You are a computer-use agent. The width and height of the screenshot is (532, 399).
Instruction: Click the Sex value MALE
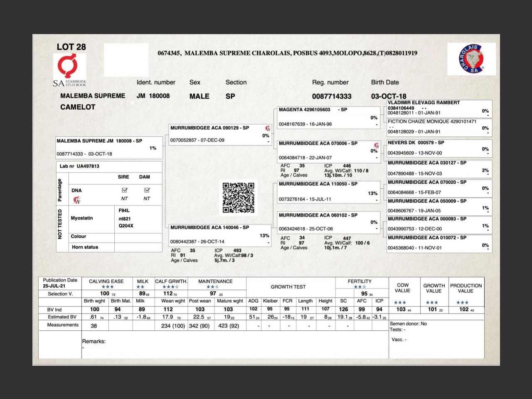[x=199, y=96]
